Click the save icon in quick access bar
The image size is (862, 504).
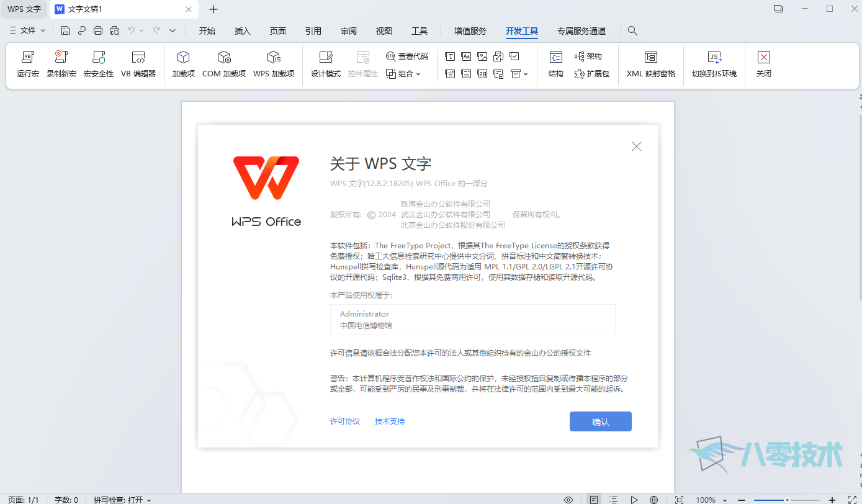pyautogui.click(x=66, y=30)
